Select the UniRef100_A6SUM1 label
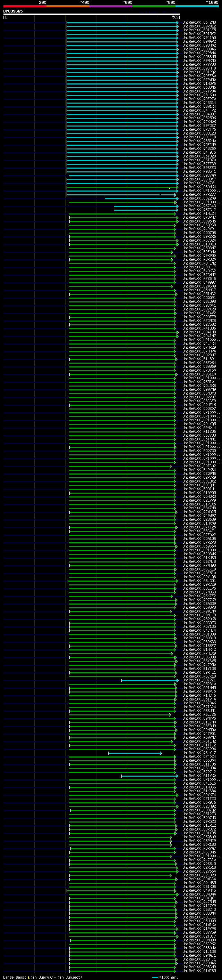Viewport: 222px width, 980px height. pyautogui.click(x=199, y=711)
